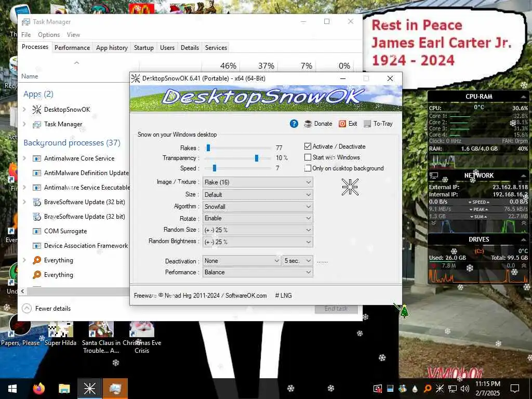532x399 pixels.
Task: Click the Christmas tree icon on desktop
Action: tap(404, 311)
